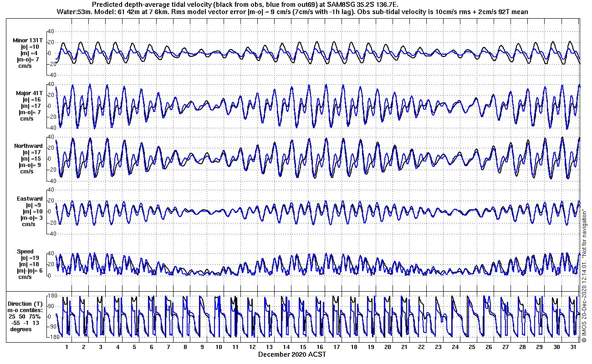The width and height of the screenshot is (592, 364).
Task: Click the 'Direction (T)' panel label
Action: 26,303
